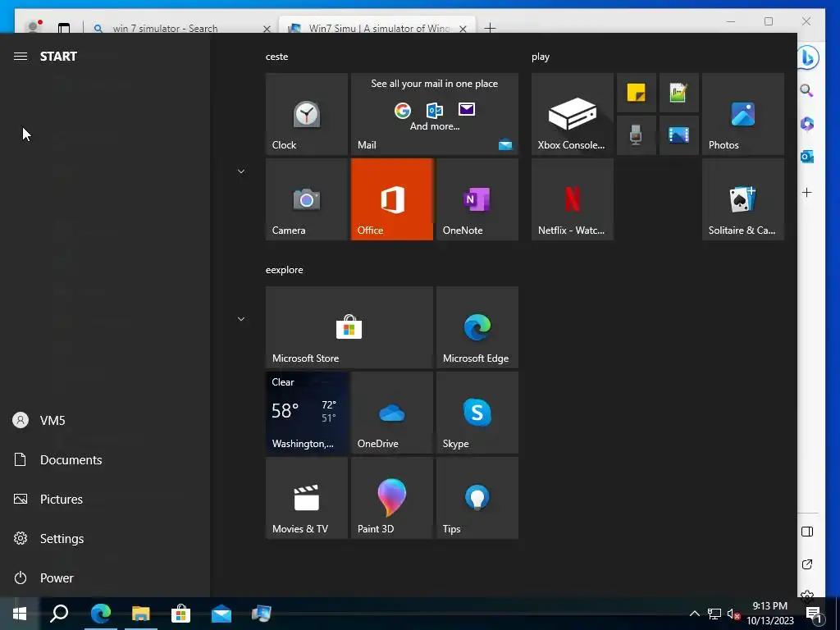The width and height of the screenshot is (840, 630).
Task: Open Outlook in Edge sidebar
Action: [x=807, y=157]
